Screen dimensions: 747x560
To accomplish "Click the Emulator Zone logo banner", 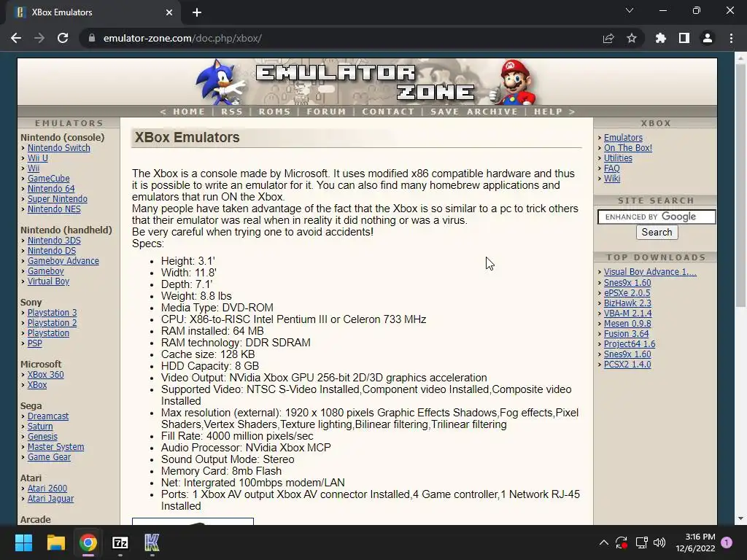I will coord(367,82).
